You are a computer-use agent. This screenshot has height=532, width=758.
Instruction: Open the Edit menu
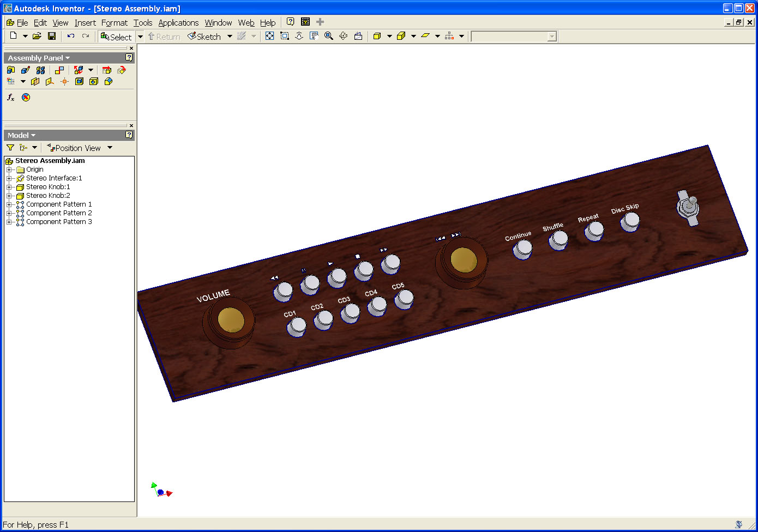(40, 22)
